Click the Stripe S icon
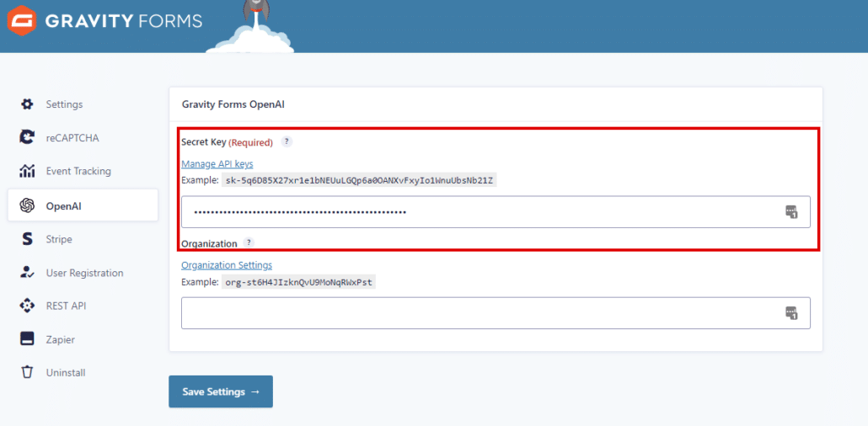868x426 pixels. pyautogui.click(x=27, y=239)
